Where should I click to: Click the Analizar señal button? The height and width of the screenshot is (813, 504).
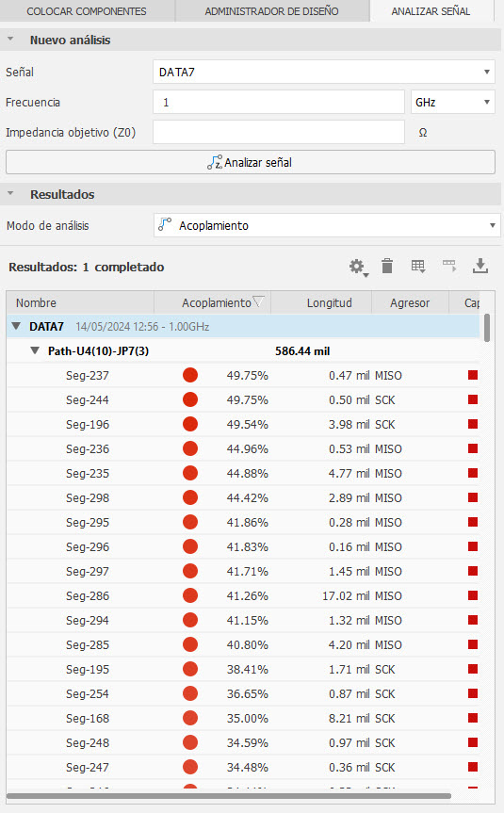[x=251, y=162]
